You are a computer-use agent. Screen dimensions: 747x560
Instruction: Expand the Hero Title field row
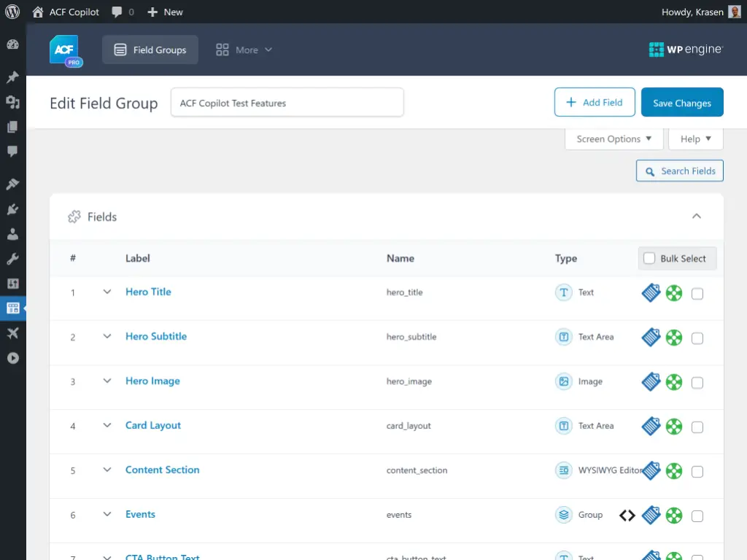pos(107,292)
